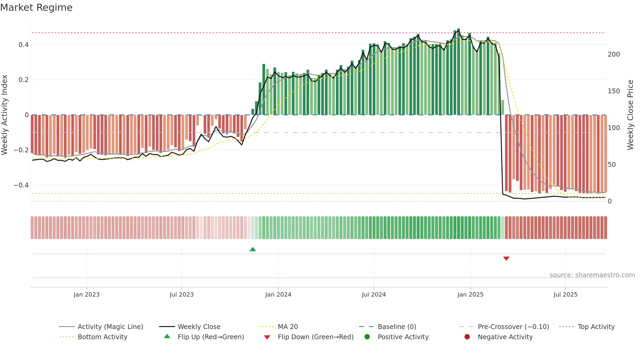The width and height of the screenshot is (644, 362).
Task: Click the Market Regime chart title
Action: tap(36, 8)
